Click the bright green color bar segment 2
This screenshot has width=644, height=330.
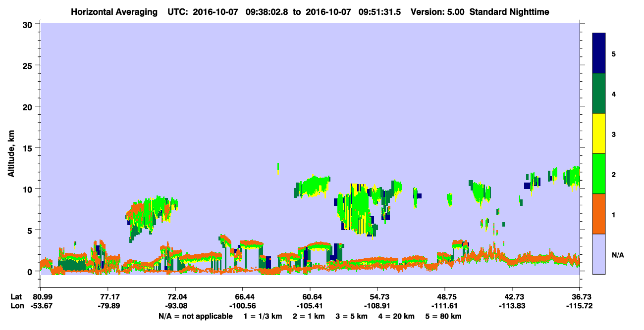pyautogui.click(x=599, y=174)
